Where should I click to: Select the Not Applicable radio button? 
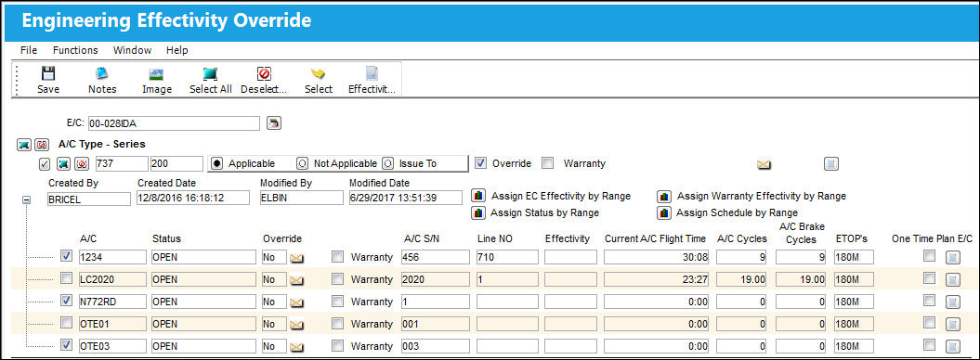(x=302, y=164)
